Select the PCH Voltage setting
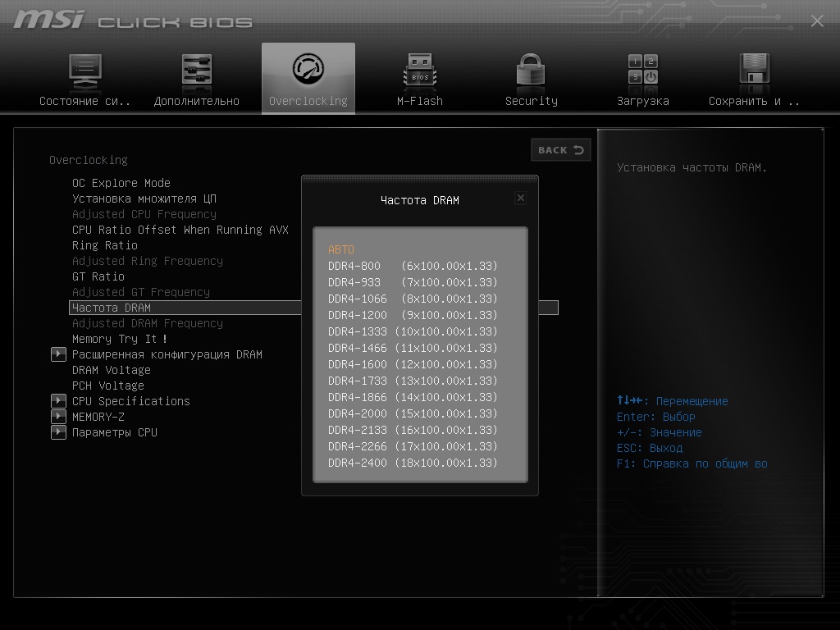 pyautogui.click(x=108, y=386)
